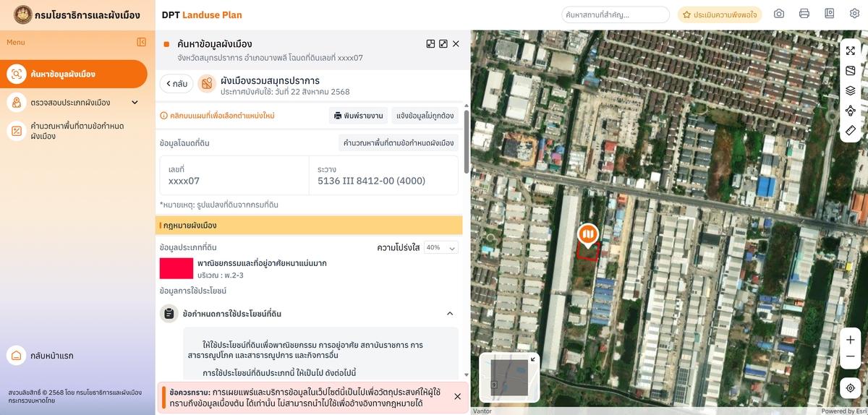Zoom out the map with minus
Screen dimensions: 868x415
(x=851, y=357)
